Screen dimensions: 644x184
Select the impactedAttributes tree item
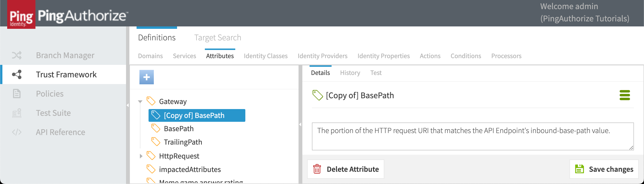tap(190, 169)
